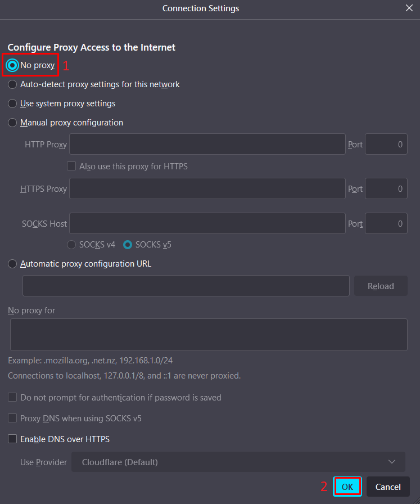Select the No proxy radio button
Image resolution: width=420 pixels, height=504 pixels.
[x=12, y=65]
